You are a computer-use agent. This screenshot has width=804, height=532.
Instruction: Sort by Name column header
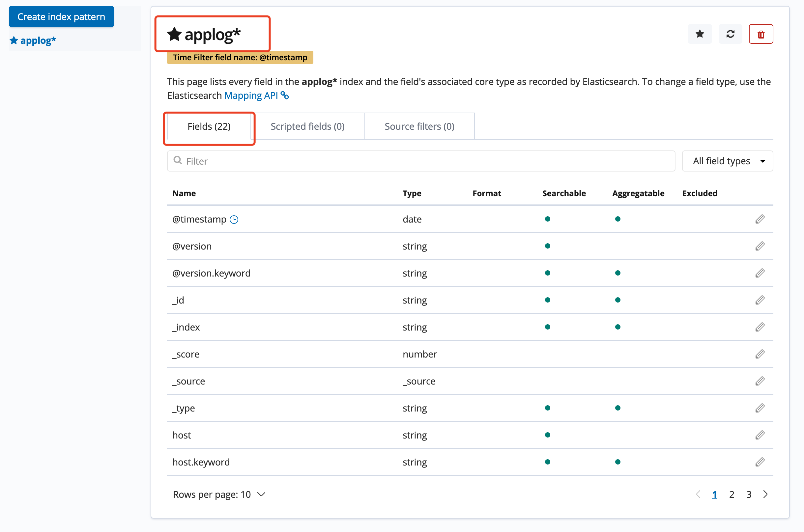tap(184, 193)
